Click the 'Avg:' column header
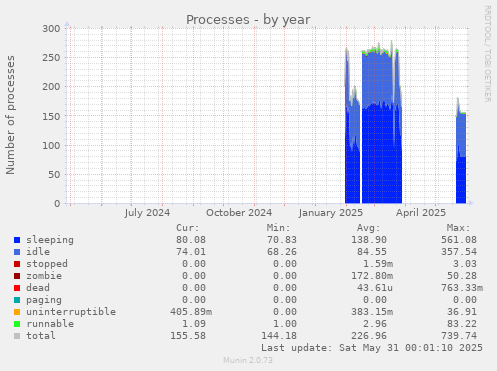 tap(368, 228)
